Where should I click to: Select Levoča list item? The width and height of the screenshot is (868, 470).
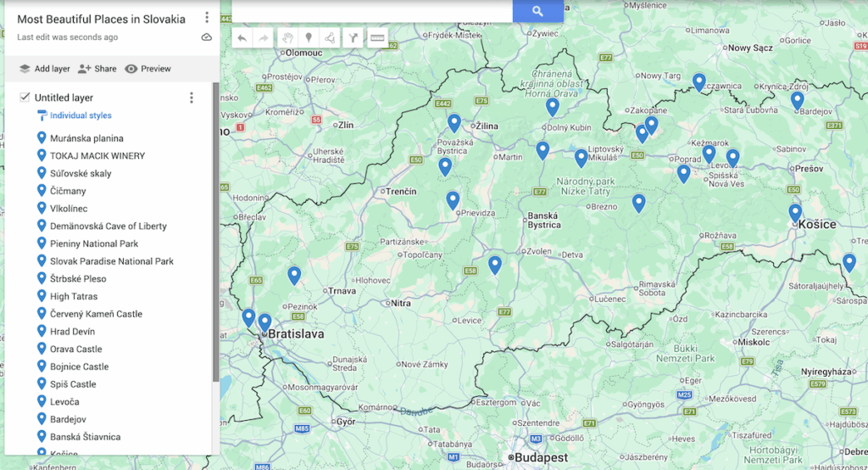(64, 402)
